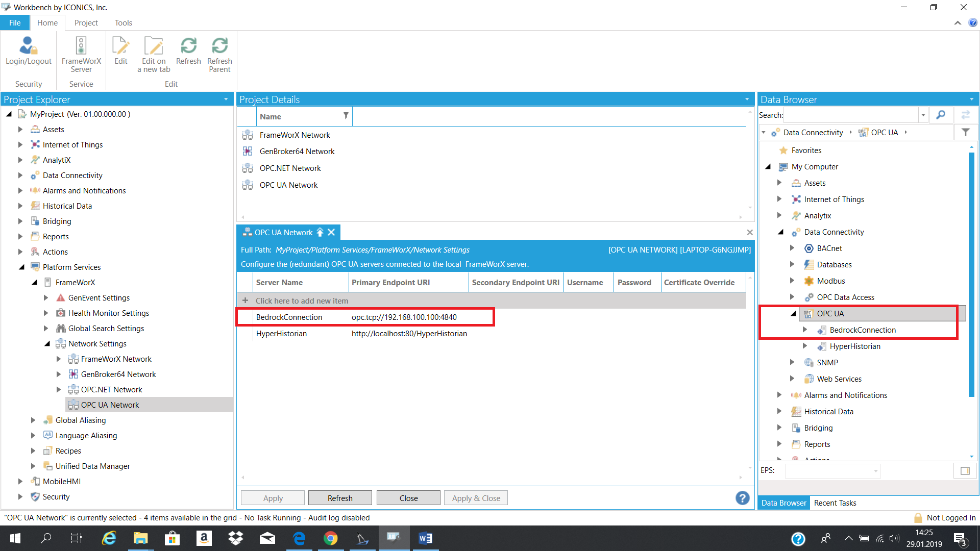
Task: Collapse OPC UA node in Data Browser
Action: pos(793,314)
